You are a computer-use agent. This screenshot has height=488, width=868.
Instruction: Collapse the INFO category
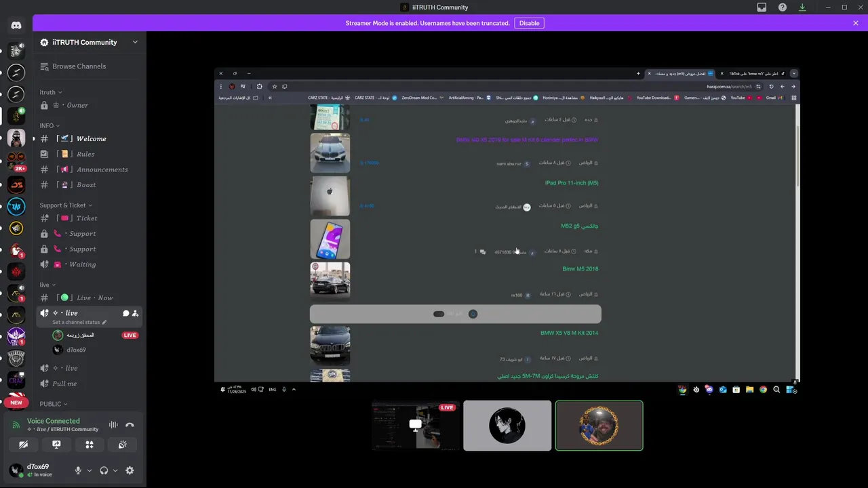coord(50,125)
